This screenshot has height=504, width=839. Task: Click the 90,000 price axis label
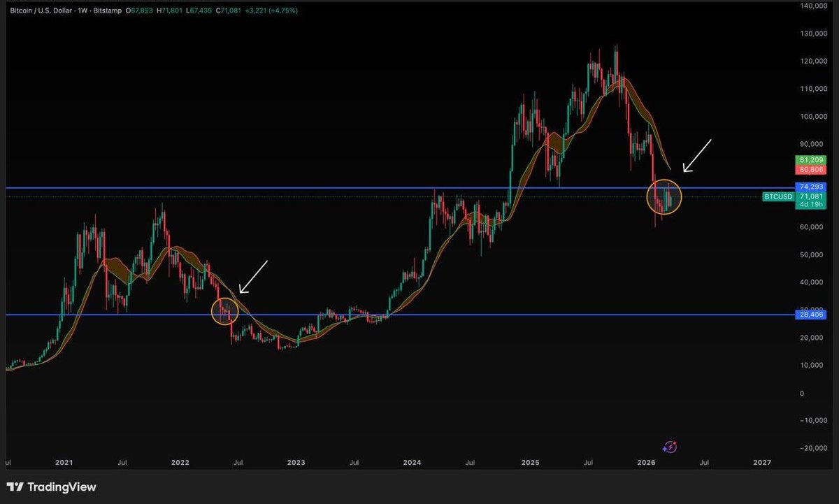click(x=811, y=144)
